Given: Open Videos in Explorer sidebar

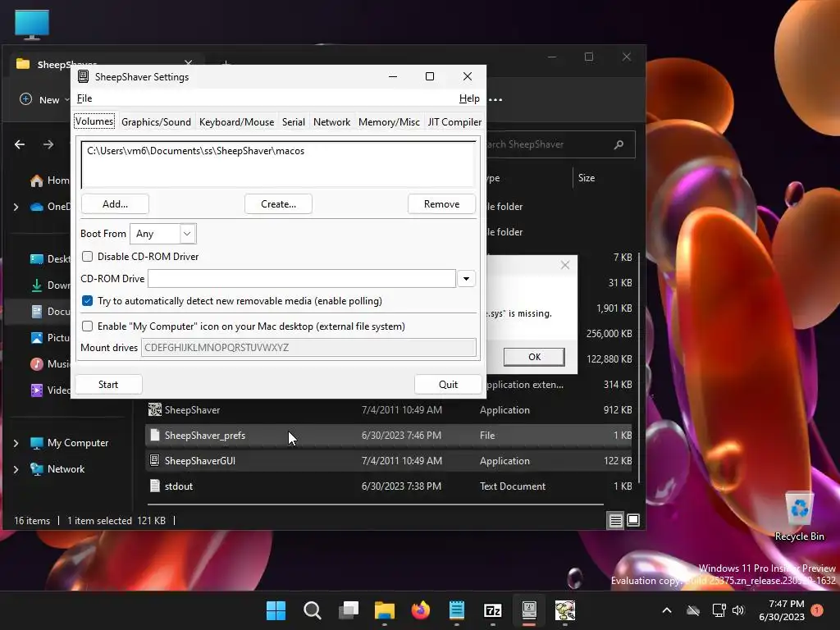Looking at the screenshot, I should click(49, 390).
